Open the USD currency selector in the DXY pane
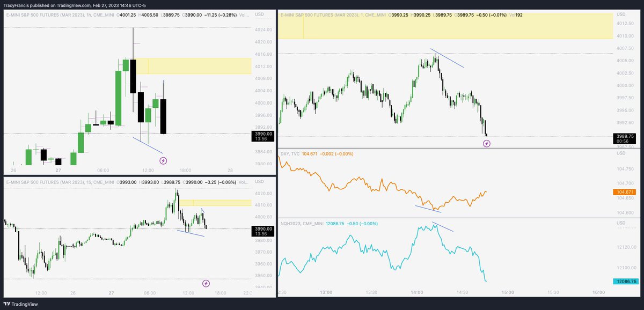 [x=621, y=153]
